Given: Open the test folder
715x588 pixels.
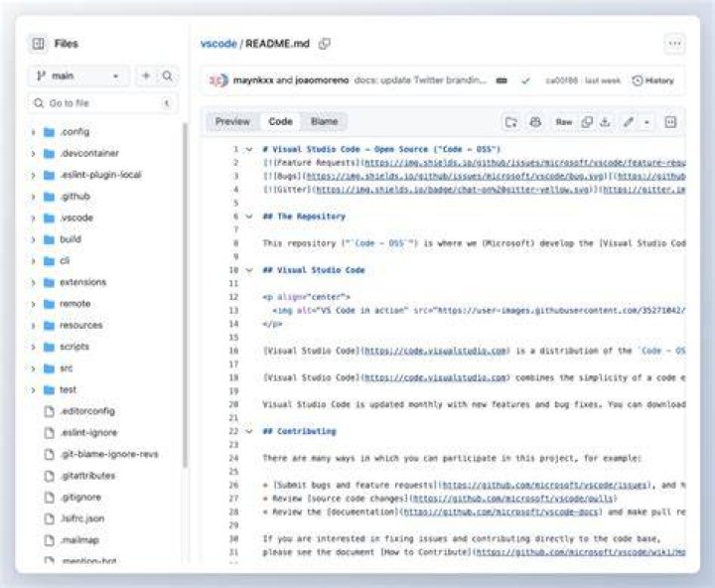Looking at the screenshot, I should pos(68,390).
